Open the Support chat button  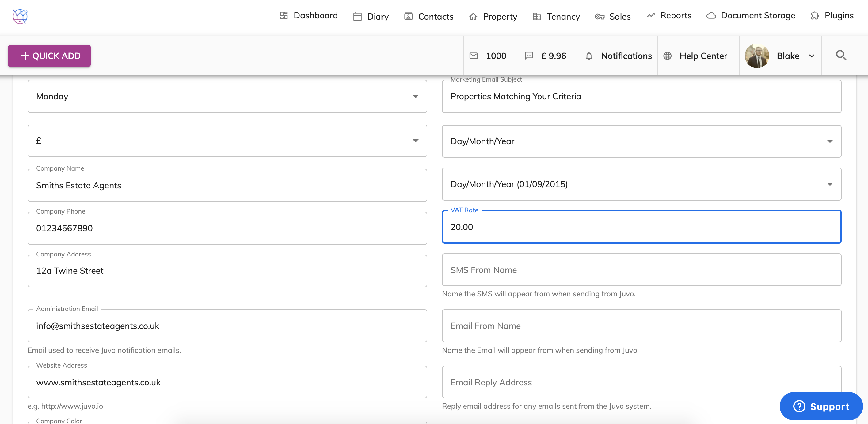821,406
